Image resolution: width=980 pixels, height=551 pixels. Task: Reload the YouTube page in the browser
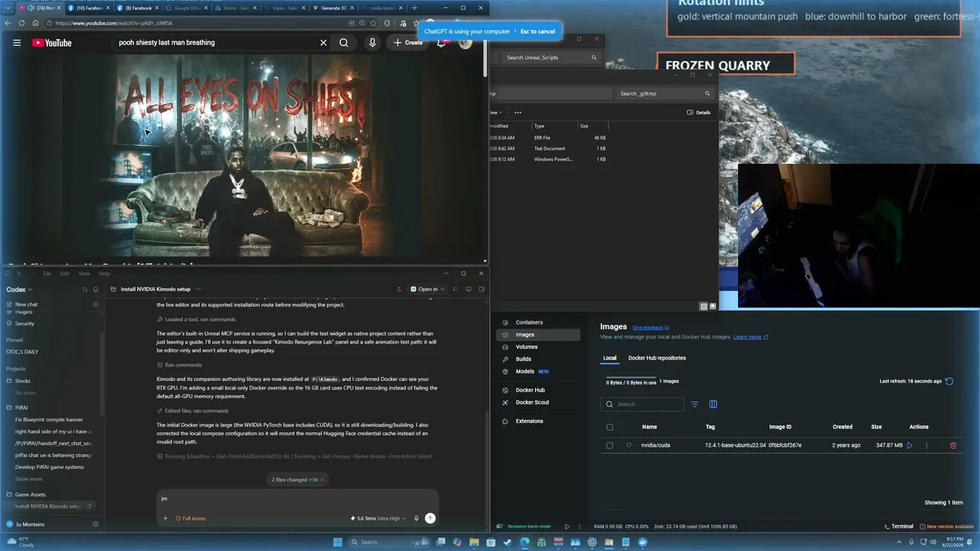click(22, 23)
